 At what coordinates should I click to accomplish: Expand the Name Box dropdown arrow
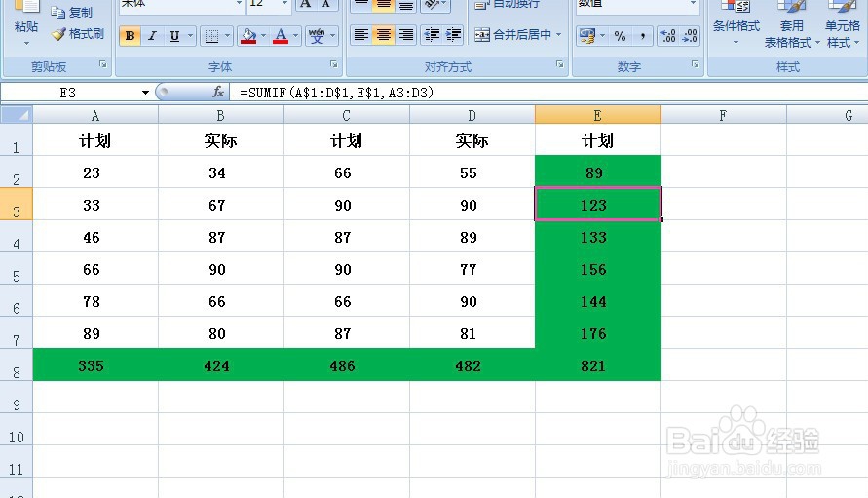click(x=145, y=93)
